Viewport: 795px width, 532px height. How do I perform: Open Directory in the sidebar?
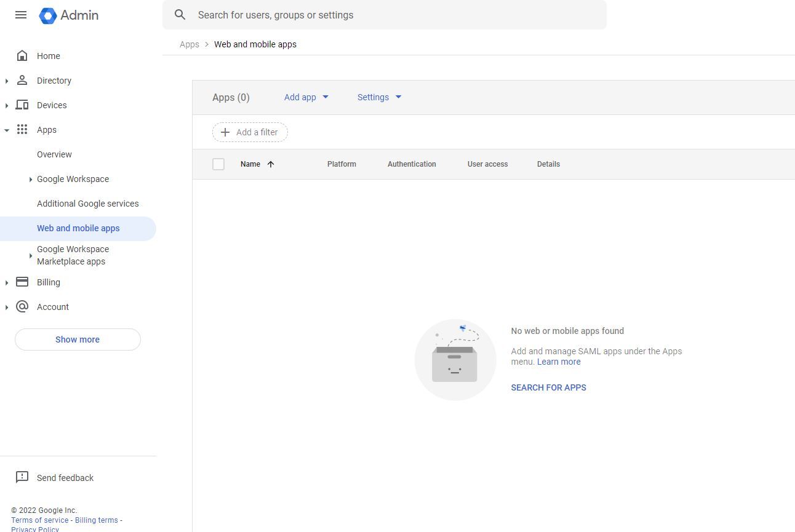(54, 81)
